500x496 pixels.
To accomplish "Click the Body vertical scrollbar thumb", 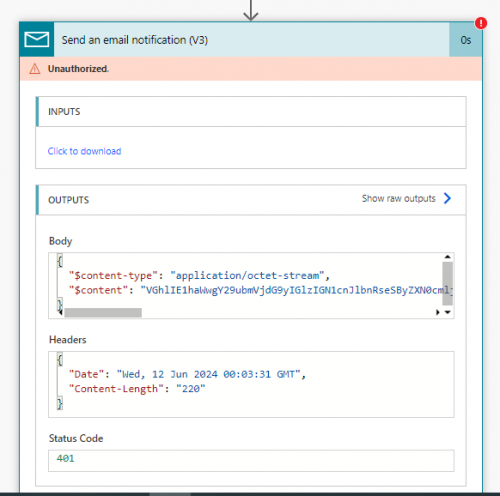I will (447, 283).
